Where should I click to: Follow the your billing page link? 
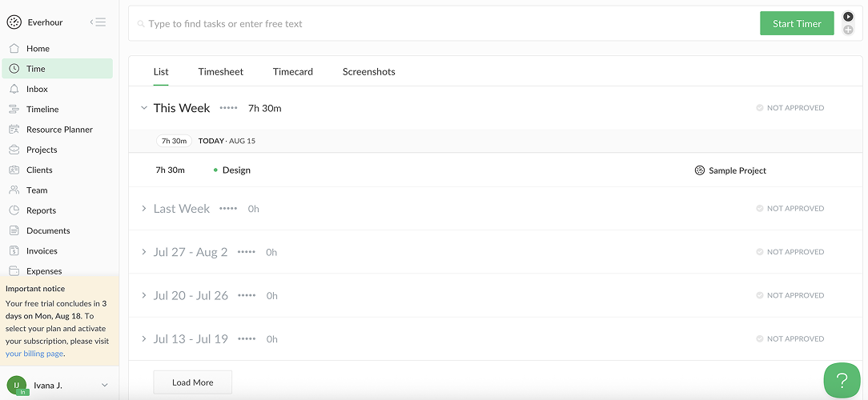[x=34, y=354]
